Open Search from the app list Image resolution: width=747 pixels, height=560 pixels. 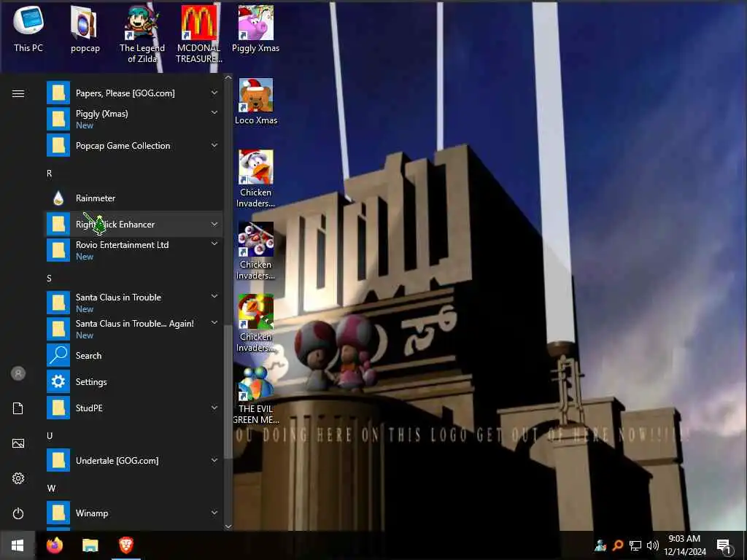[134, 356]
